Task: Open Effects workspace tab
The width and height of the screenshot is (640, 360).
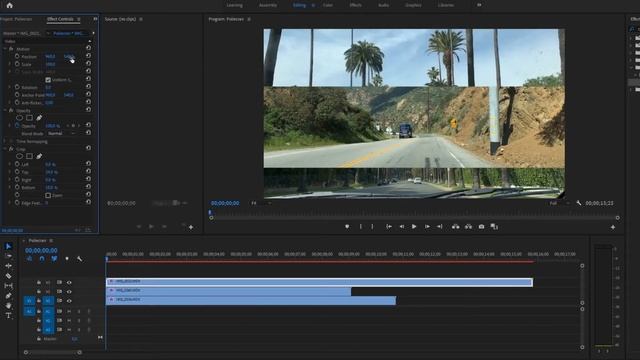Action: coord(356,5)
